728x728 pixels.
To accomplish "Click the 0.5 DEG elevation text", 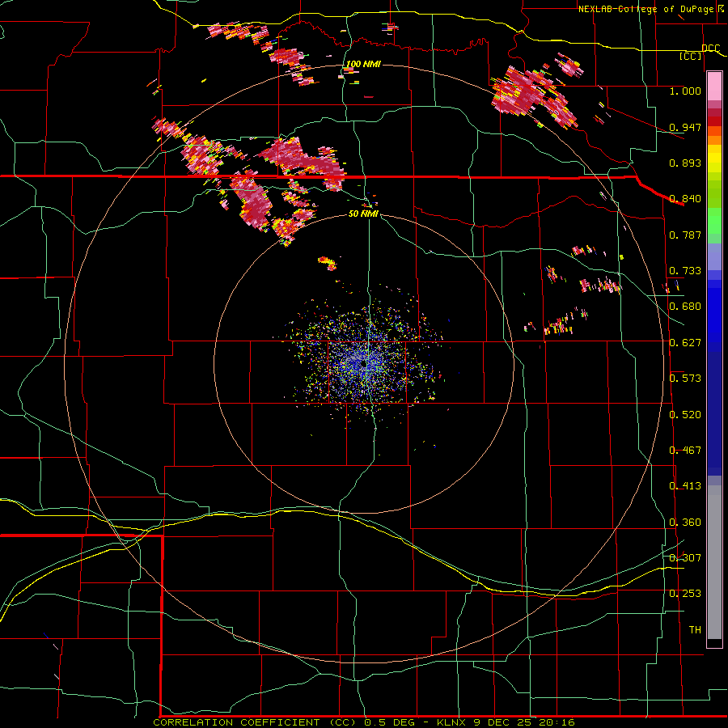I will [x=390, y=722].
